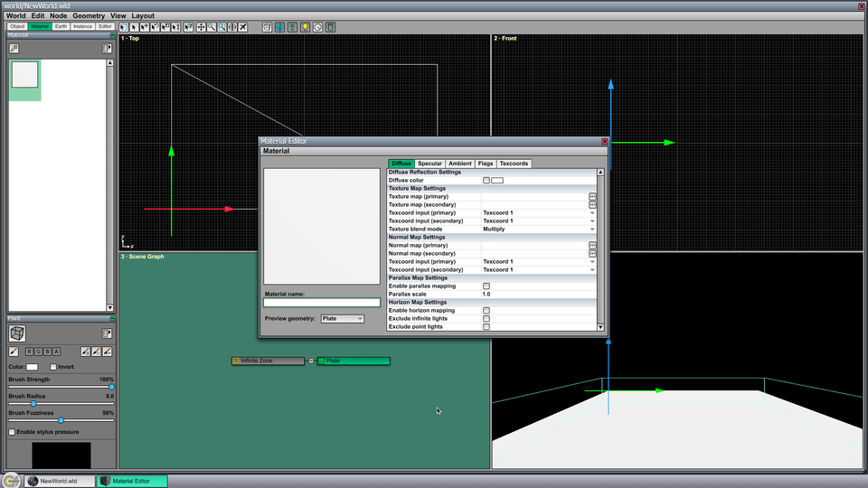Click the Brush Radius slider handle

33,404
